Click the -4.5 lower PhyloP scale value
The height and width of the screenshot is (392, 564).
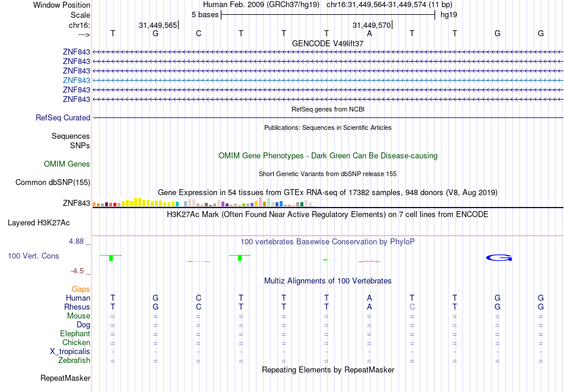click(77, 271)
